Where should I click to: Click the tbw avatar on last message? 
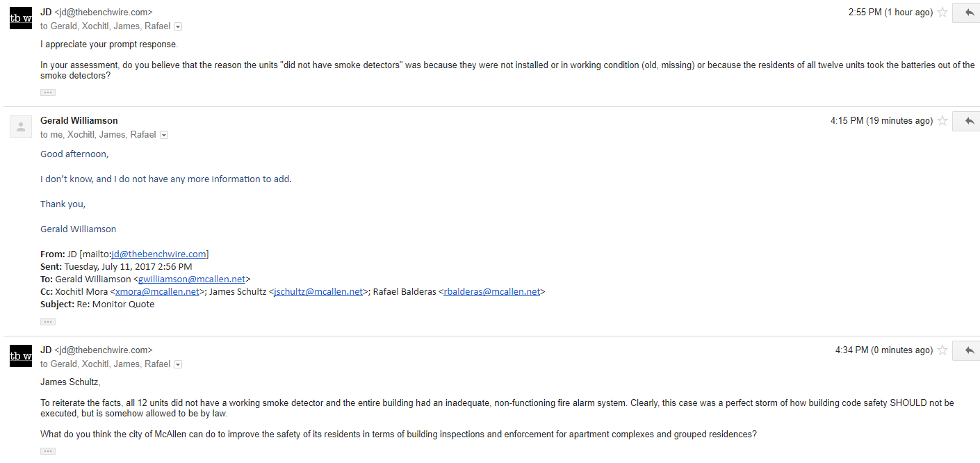pos(21,355)
